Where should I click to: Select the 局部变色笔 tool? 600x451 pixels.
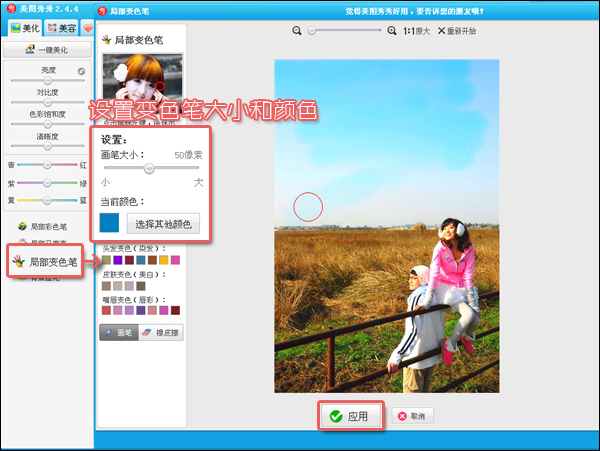coord(47,262)
